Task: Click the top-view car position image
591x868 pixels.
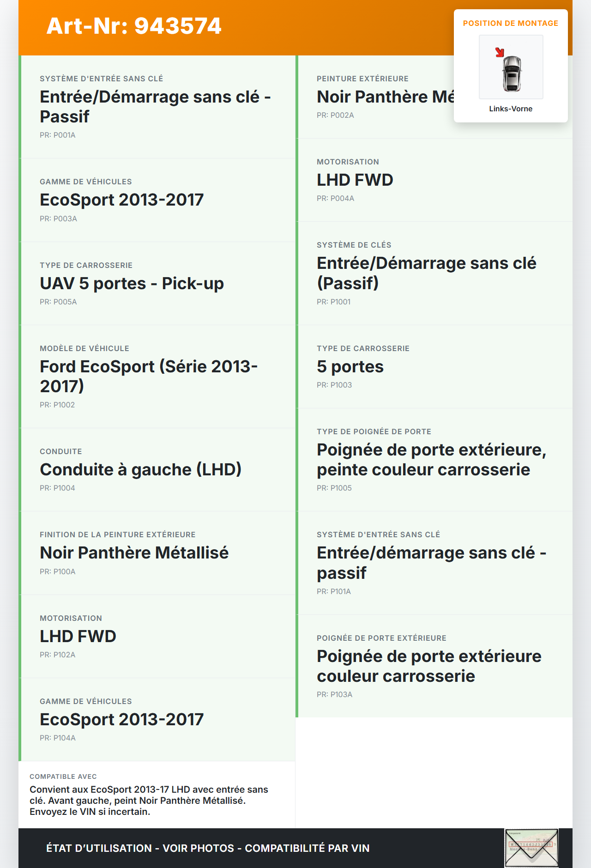Action: click(511, 67)
